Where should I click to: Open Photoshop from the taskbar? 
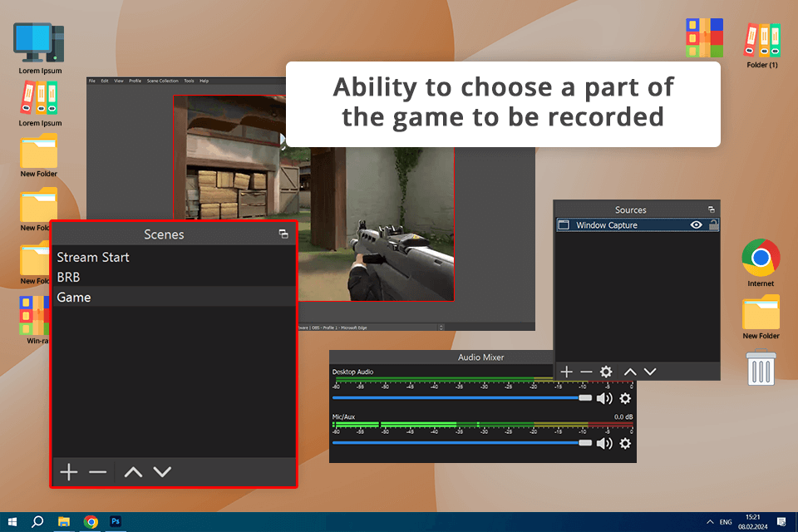tap(116, 522)
